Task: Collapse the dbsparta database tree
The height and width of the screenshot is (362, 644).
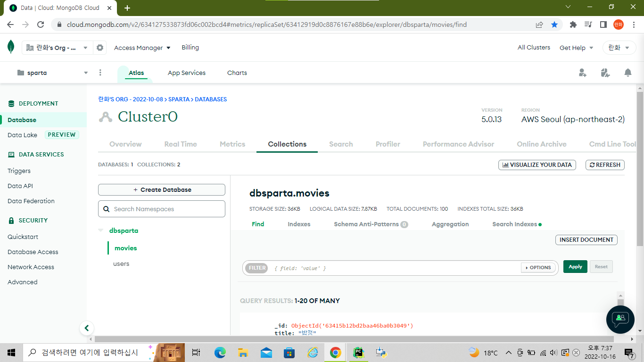Action: point(100,230)
